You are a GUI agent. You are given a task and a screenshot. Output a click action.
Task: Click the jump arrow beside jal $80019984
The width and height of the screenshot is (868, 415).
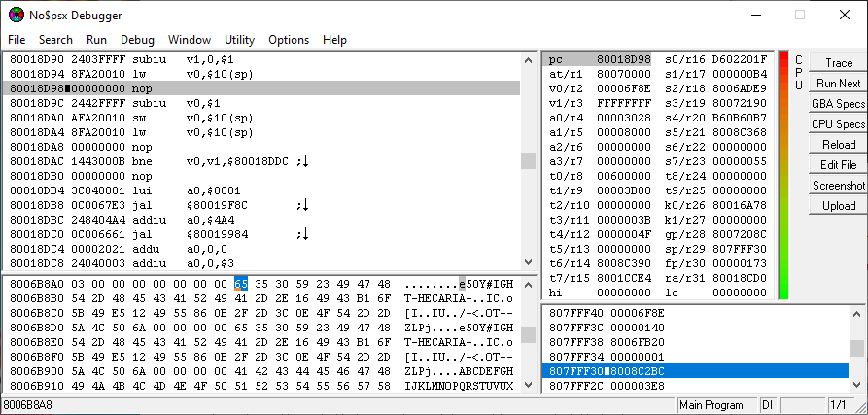[x=303, y=234]
